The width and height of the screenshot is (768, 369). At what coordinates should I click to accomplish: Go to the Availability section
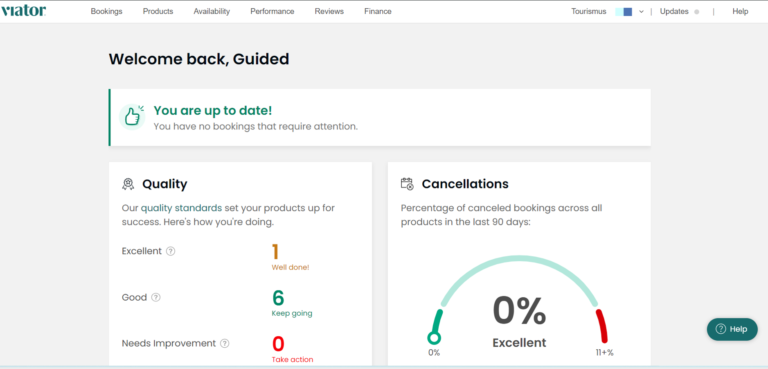[x=212, y=11]
